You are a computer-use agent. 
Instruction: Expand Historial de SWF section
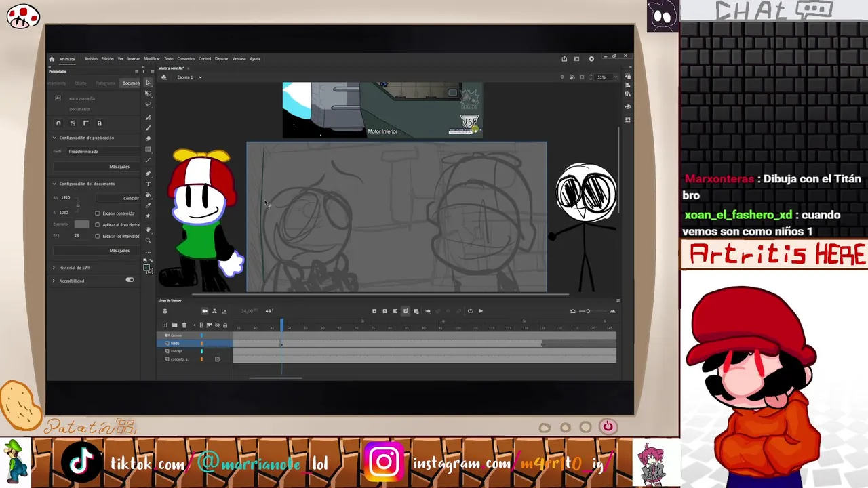click(54, 268)
